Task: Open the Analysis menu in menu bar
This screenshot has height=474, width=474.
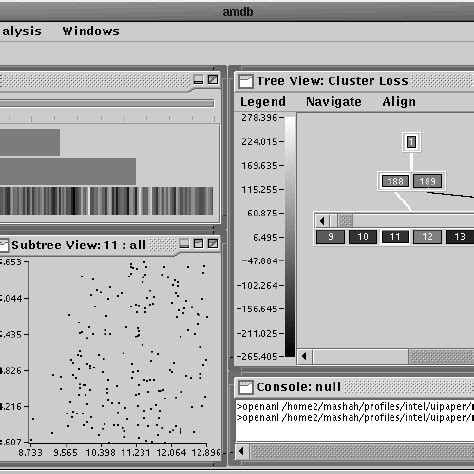Action: click(21, 31)
